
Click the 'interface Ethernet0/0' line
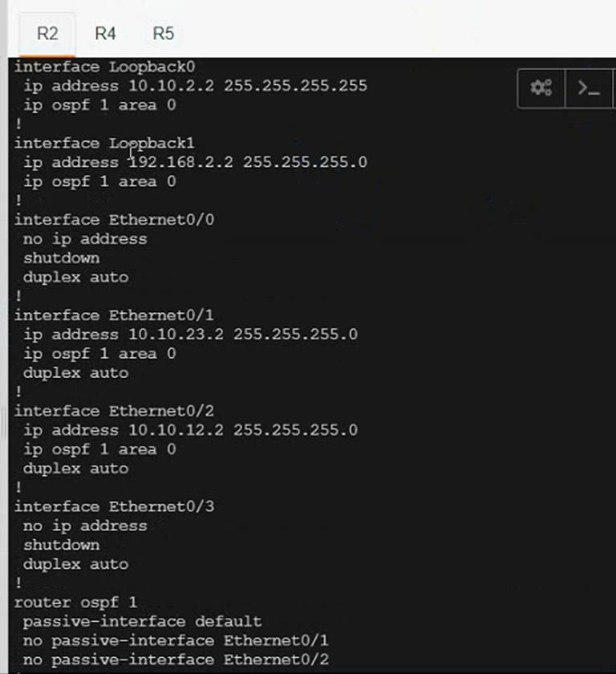tap(114, 220)
